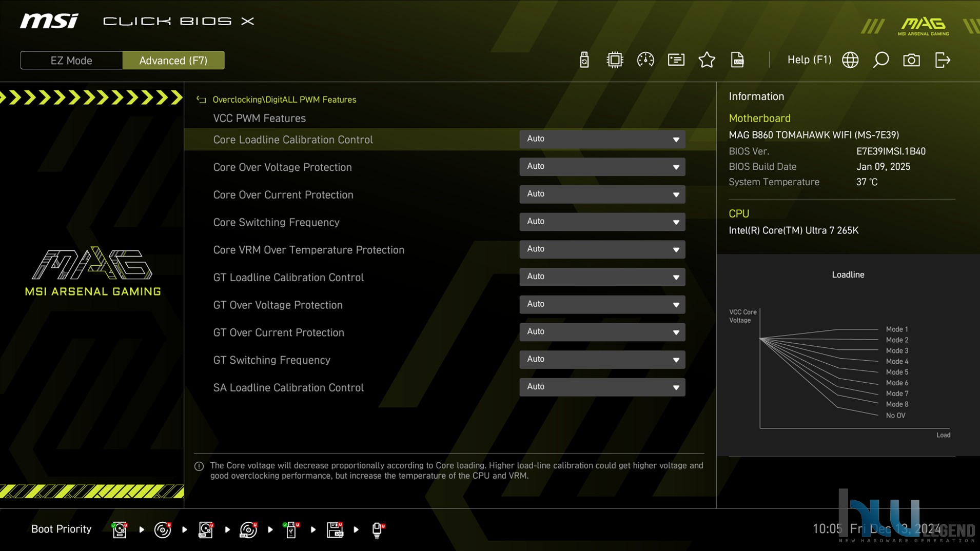Select the Core Over Voltage Protection label
This screenshot has height=551, width=980.
click(282, 167)
